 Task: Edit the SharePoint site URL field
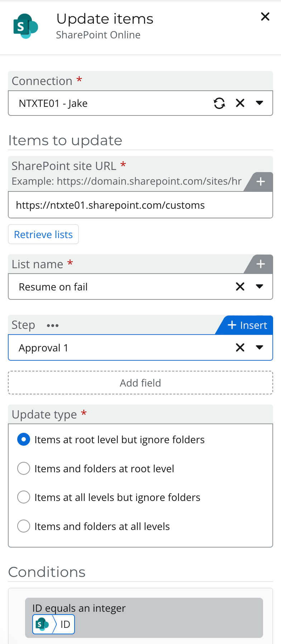[140, 205]
